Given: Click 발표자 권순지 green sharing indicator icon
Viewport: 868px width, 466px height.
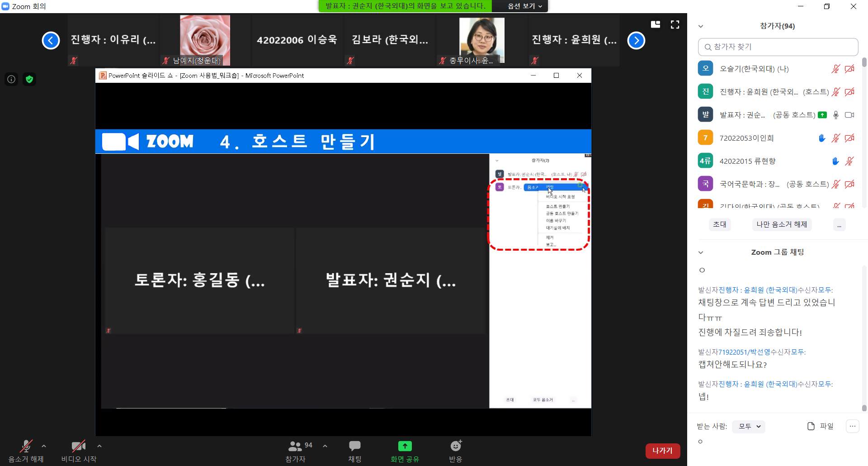Looking at the screenshot, I should (x=822, y=115).
